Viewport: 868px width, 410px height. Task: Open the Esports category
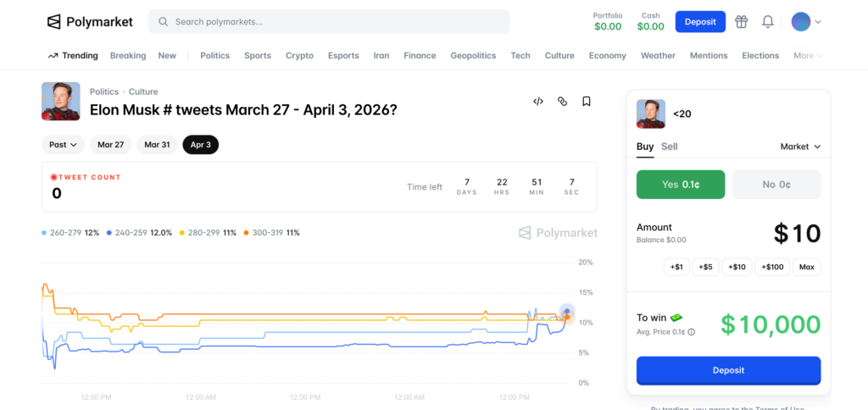pos(343,55)
